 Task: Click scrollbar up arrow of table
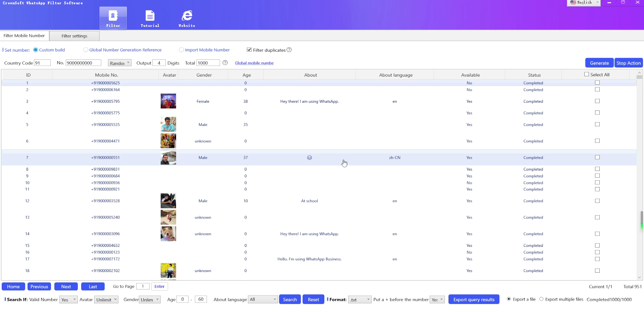click(639, 73)
